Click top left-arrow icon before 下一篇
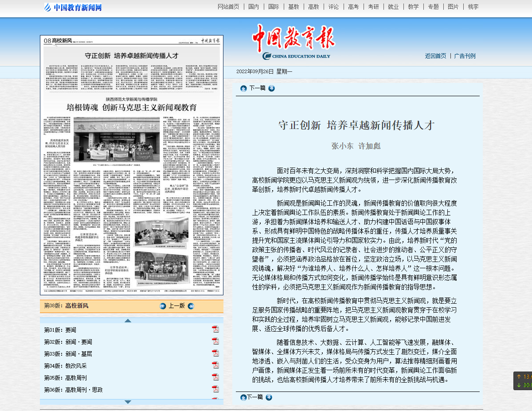532x411 pixels. point(243,88)
